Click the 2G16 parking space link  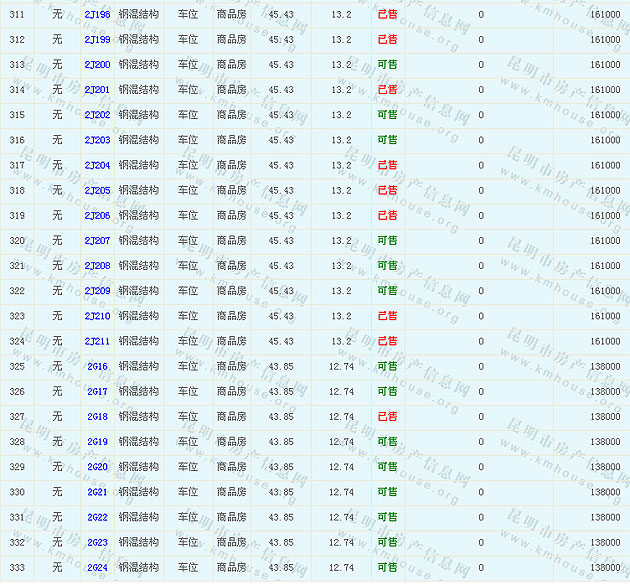[97, 366]
